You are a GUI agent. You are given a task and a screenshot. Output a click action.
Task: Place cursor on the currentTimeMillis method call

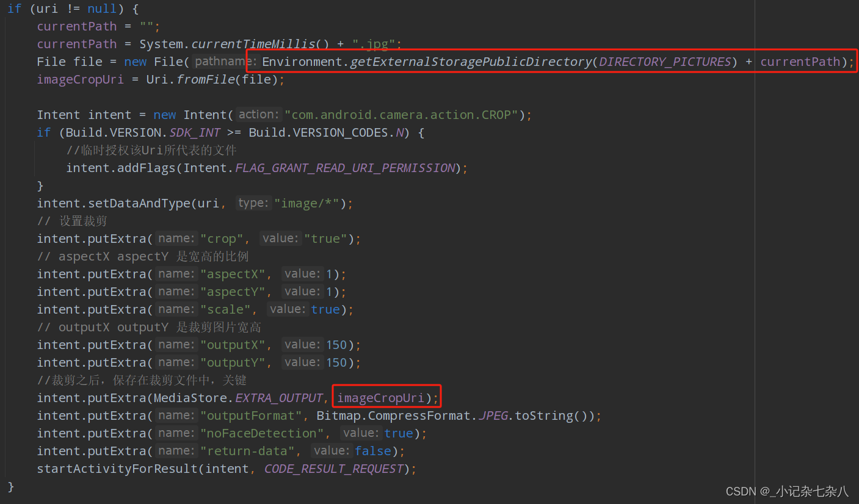254,44
